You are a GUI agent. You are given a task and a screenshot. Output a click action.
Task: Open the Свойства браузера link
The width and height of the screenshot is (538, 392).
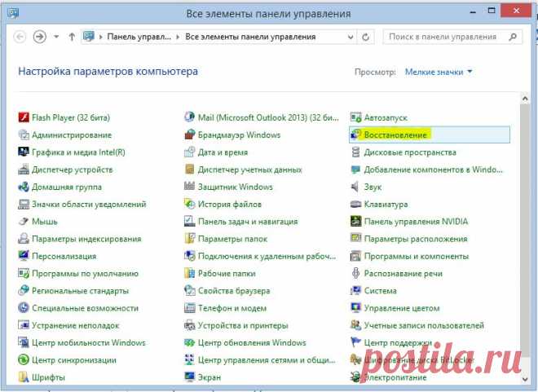click(234, 290)
